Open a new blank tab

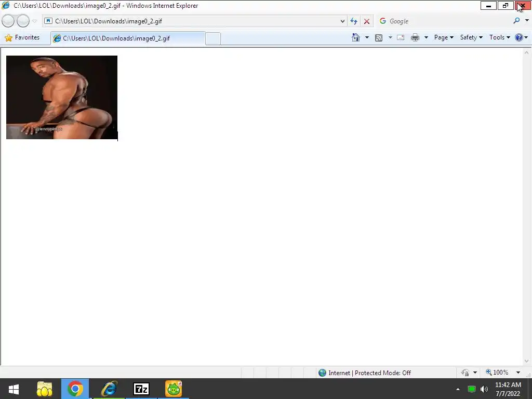point(213,38)
